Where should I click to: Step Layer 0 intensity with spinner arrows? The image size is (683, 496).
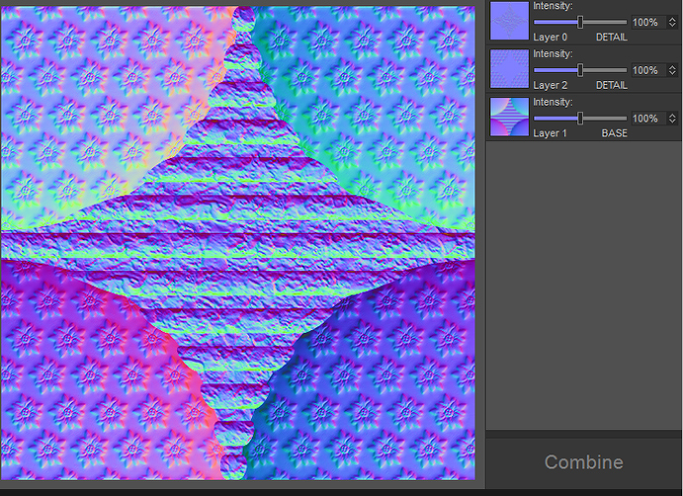(x=672, y=22)
